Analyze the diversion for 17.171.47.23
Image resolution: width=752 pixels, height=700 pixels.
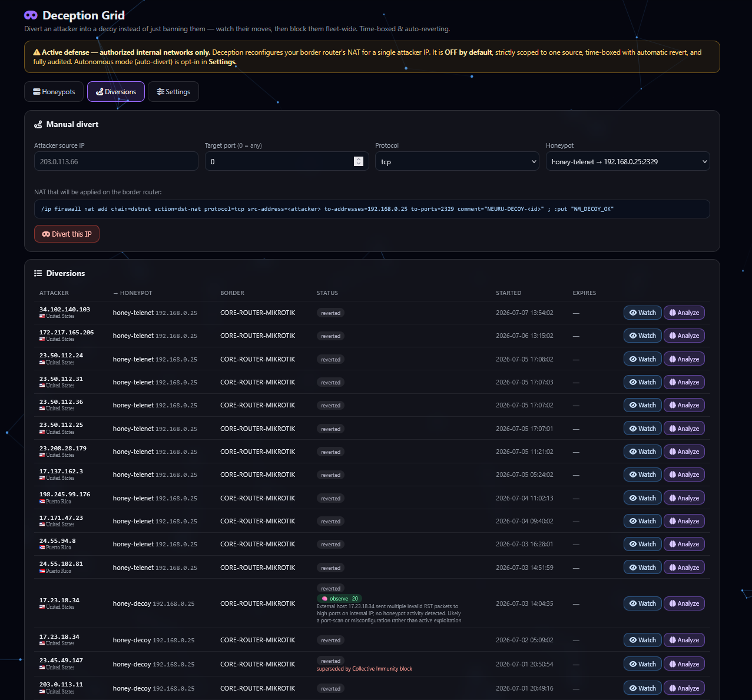pyautogui.click(x=684, y=521)
